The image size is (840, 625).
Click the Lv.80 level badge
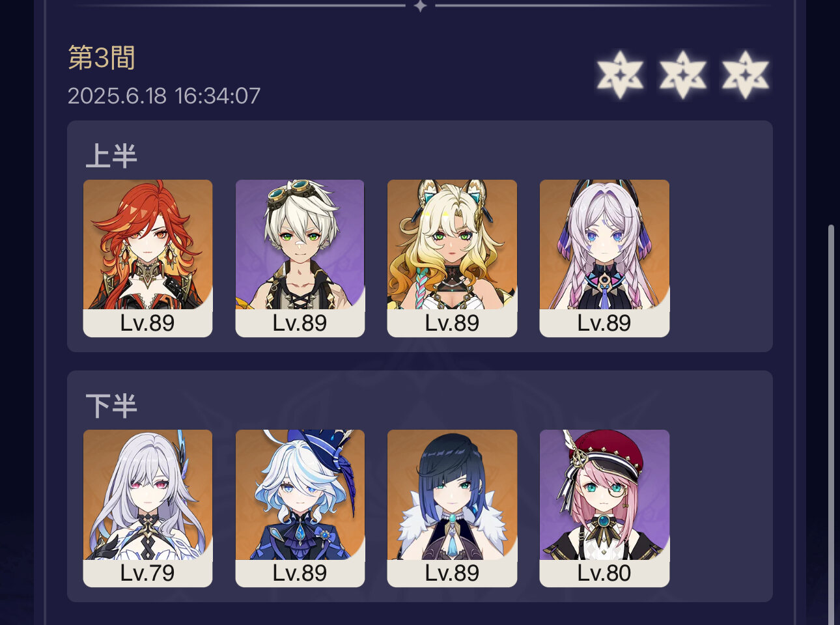(604, 573)
